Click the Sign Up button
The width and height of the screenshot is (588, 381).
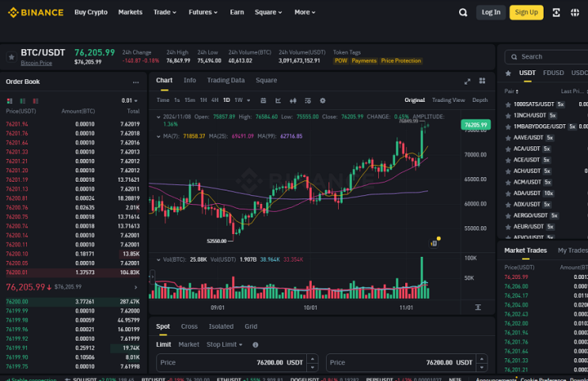(526, 13)
